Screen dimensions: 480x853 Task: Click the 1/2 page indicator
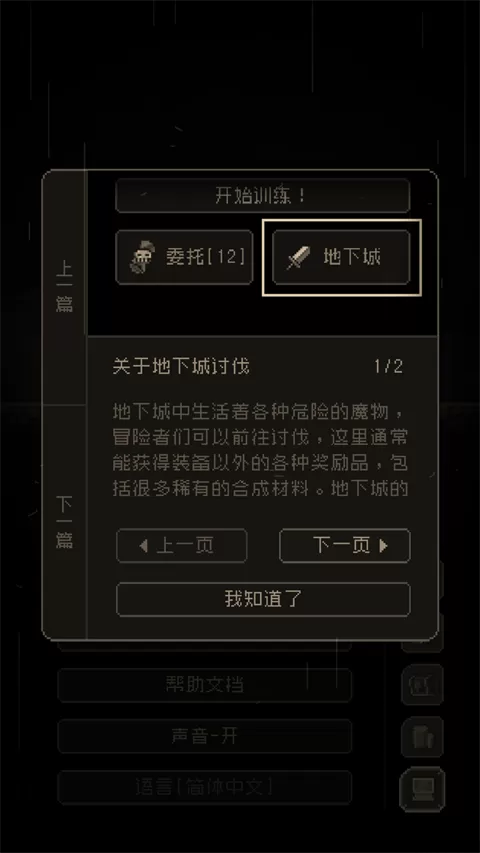(x=389, y=367)
